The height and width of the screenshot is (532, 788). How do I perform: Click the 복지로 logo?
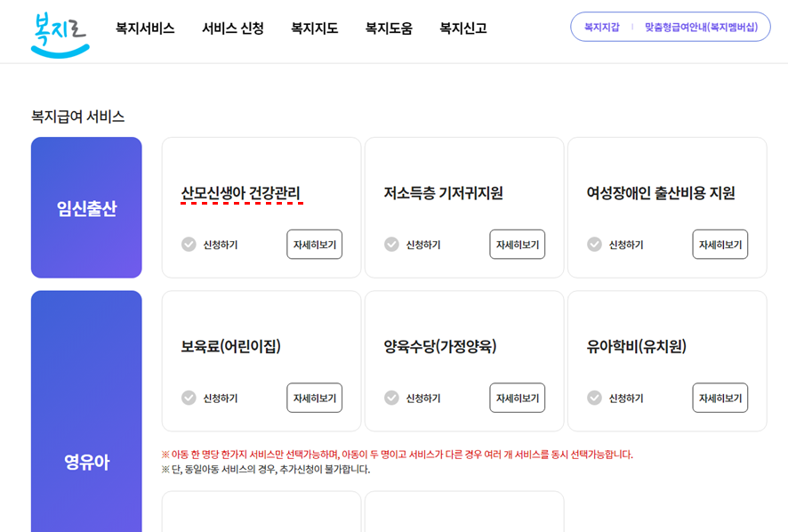click(60, 35)
